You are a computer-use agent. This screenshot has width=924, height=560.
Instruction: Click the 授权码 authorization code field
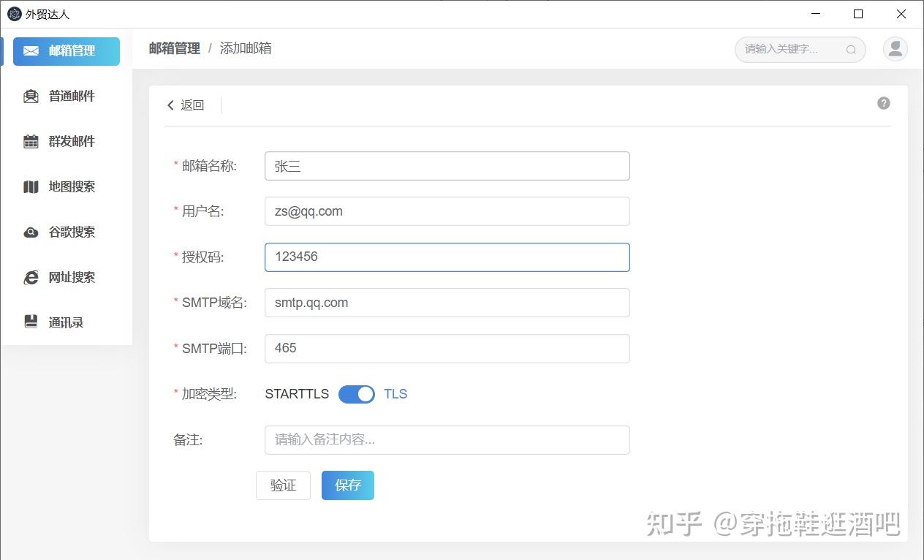pyautogui.click(x=447, y=257)
